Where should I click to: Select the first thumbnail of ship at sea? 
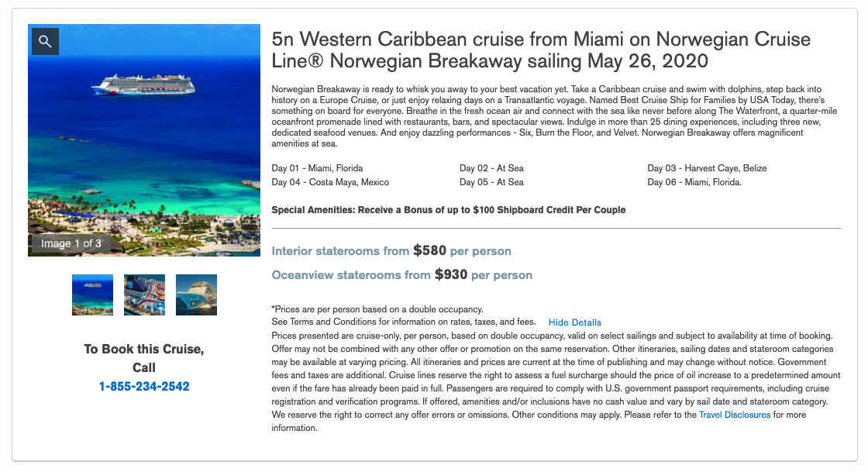click(x=92, y=295)
